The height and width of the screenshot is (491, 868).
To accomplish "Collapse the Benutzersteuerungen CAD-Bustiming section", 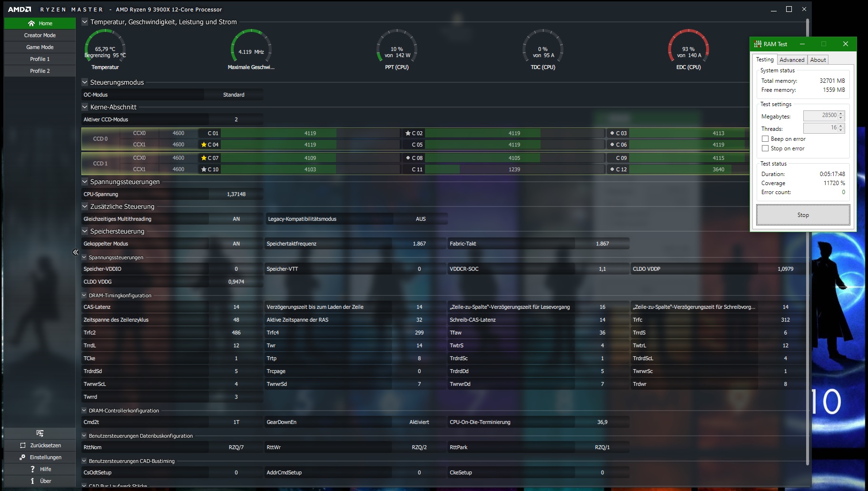I will click(x=84, y=461).
